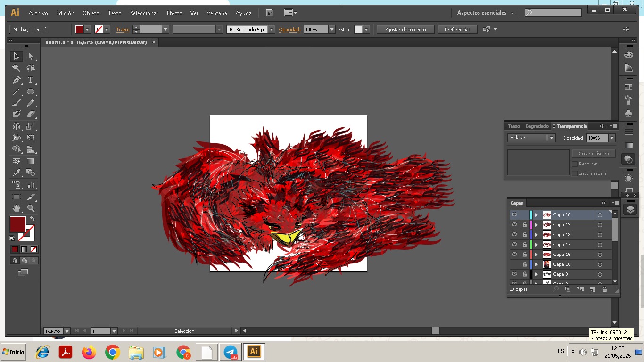Open Transparencia panel opacity dropdown arrow
The width and height of the screenshot is (644, 362).
[612, 138]
